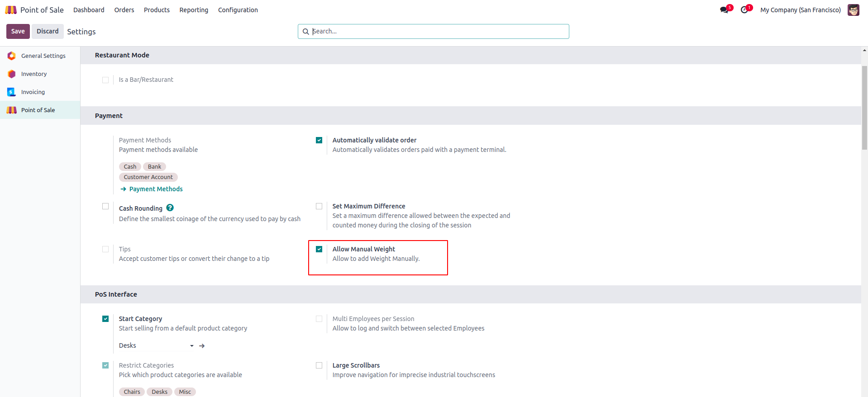868x397 pixels.
Task: Open the Desks start category dropdown
Action: click(x=156, y=346)
